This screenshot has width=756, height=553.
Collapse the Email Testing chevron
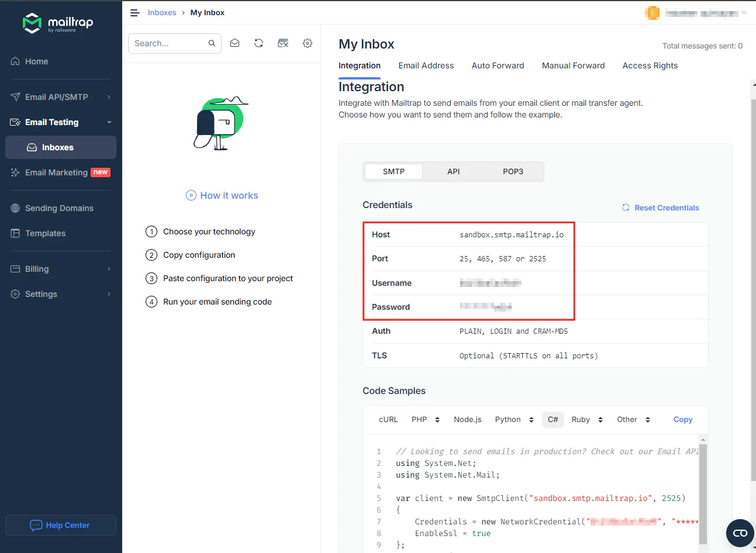click(109, 122)
